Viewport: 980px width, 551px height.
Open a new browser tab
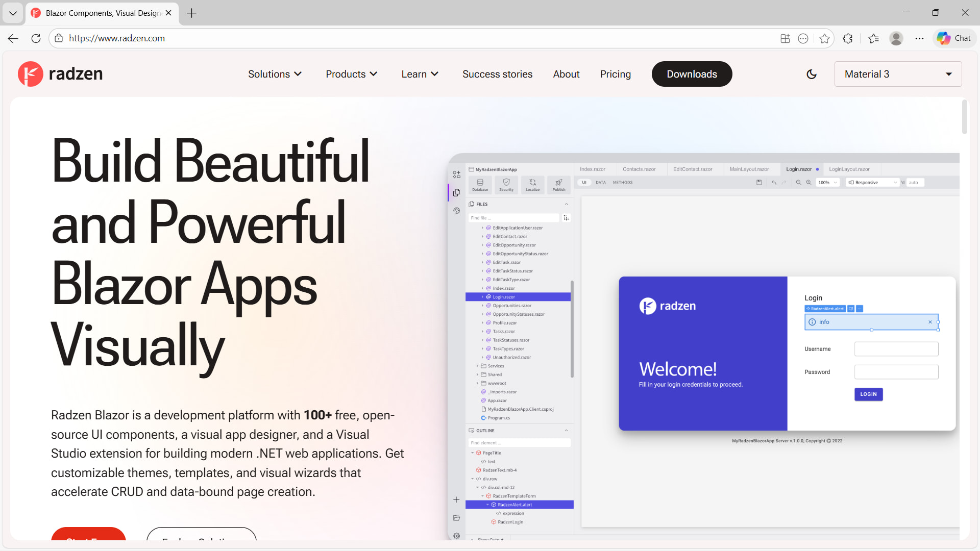click(x=191, y=13)
